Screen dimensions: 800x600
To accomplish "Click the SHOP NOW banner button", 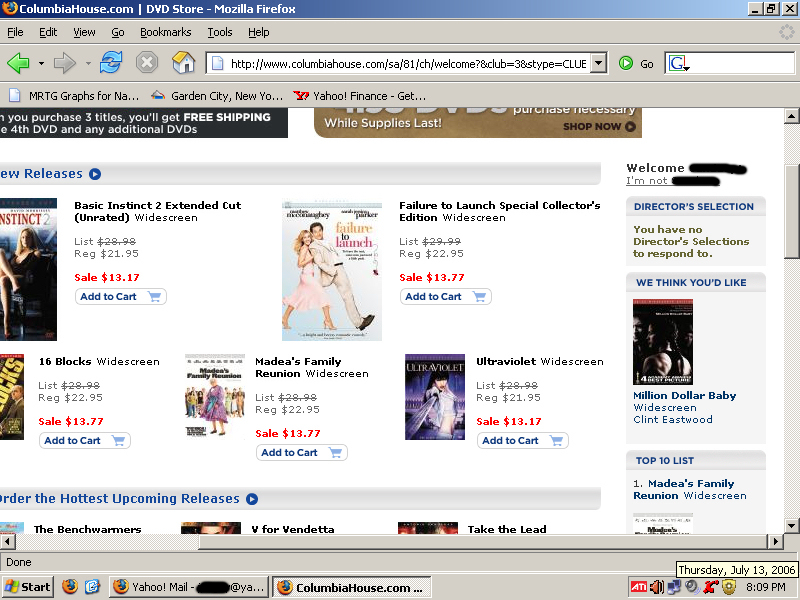I will point(599,127).
